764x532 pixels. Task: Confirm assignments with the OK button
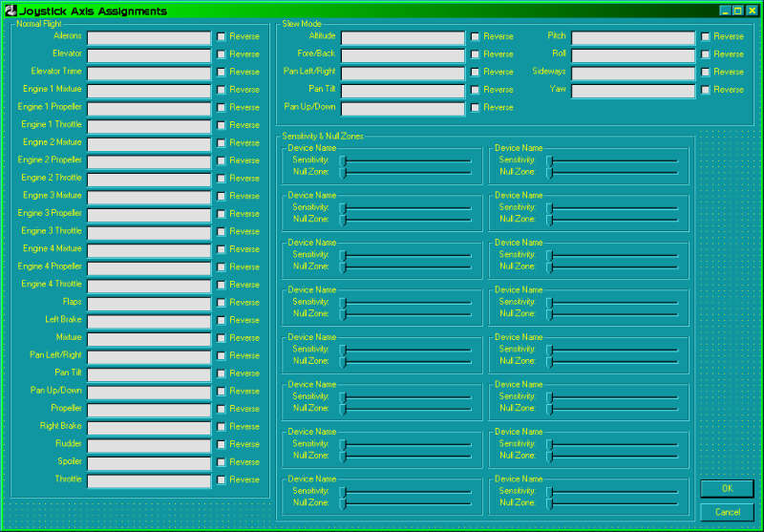point(727,489)
